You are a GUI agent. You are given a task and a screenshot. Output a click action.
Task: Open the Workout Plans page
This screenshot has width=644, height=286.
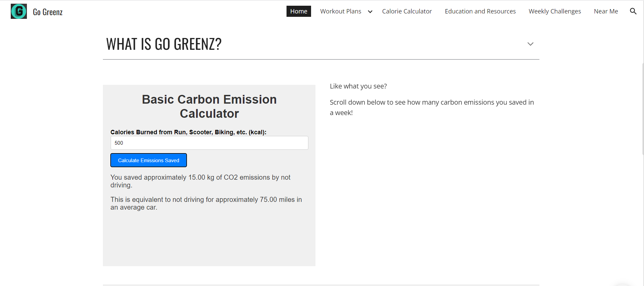(x=340, y=11)
